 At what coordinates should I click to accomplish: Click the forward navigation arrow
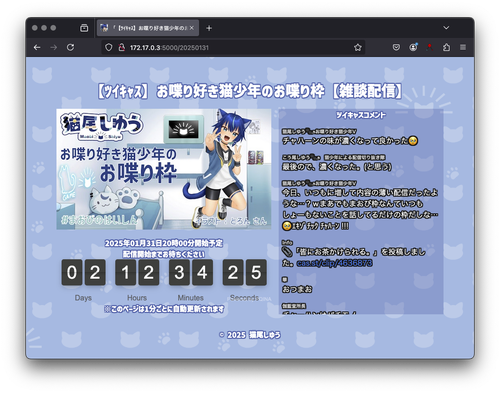(53, 48)
